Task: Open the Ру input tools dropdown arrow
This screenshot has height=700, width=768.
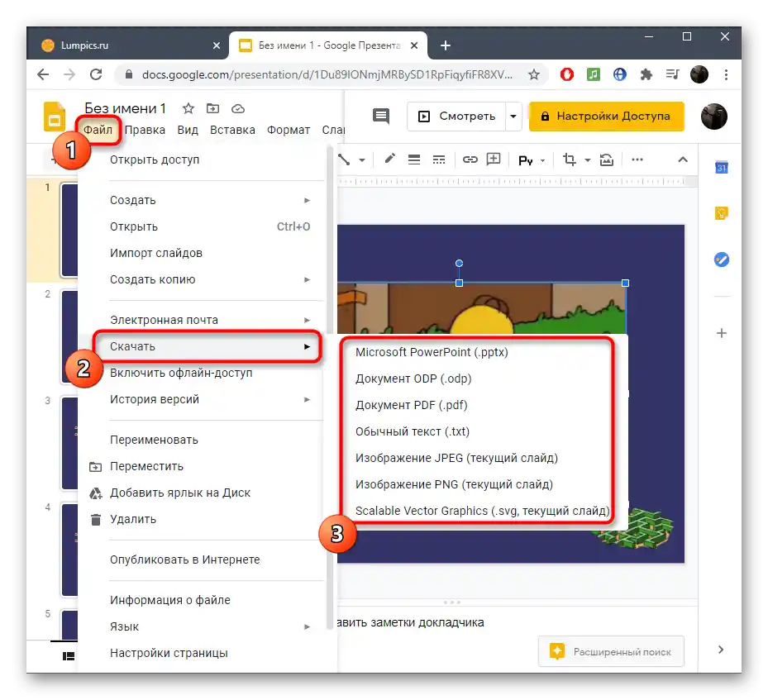Action: click(542, 160)
